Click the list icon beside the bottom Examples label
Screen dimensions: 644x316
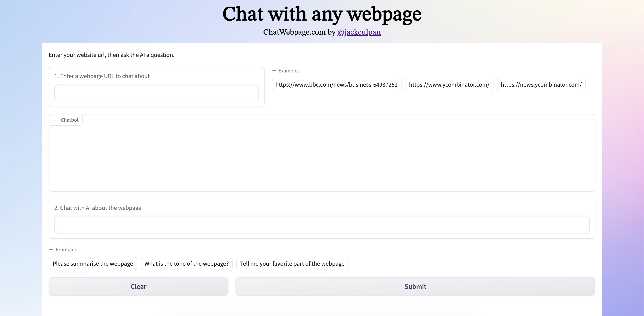pyautogui.click(x=51, y=249)
